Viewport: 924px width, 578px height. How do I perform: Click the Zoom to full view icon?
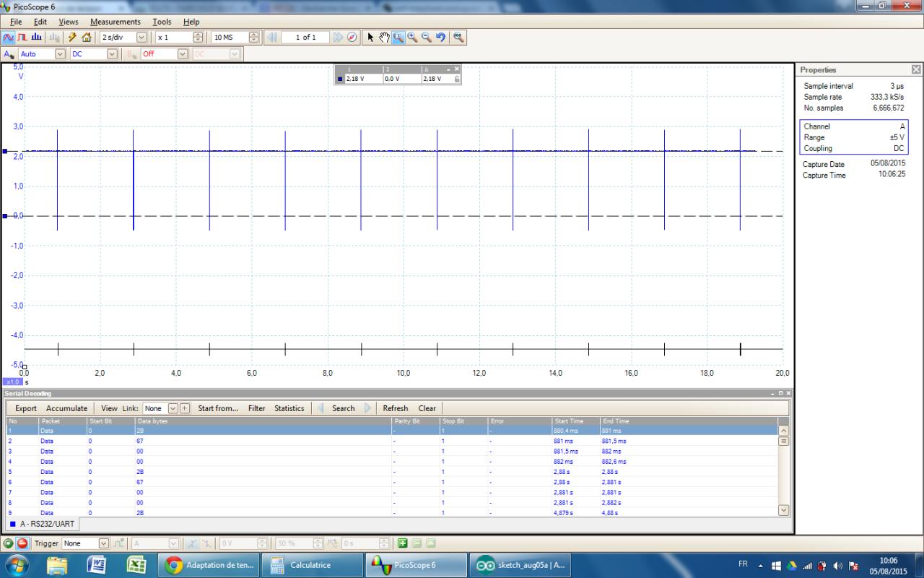[x=458, y=37]
